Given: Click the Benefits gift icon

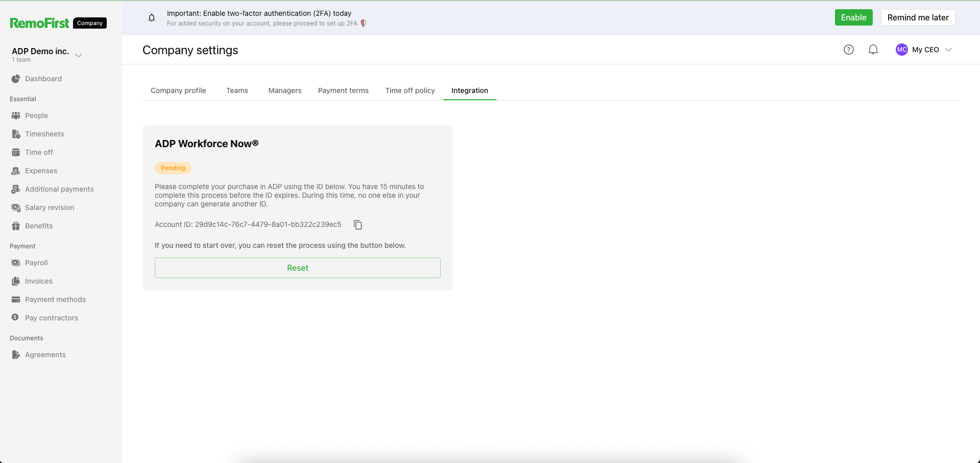Looking at the screenshot, I should pos(16,226).
